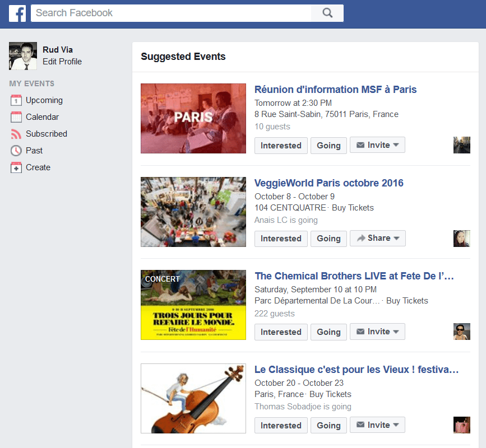This screenshot has height=448, width=486.
Task: Click the violin cartoon event cover image
Action: [193, 399]
